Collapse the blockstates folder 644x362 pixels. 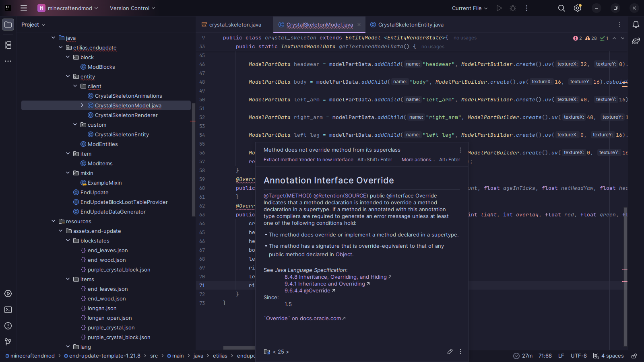click(x=68, y=241)
